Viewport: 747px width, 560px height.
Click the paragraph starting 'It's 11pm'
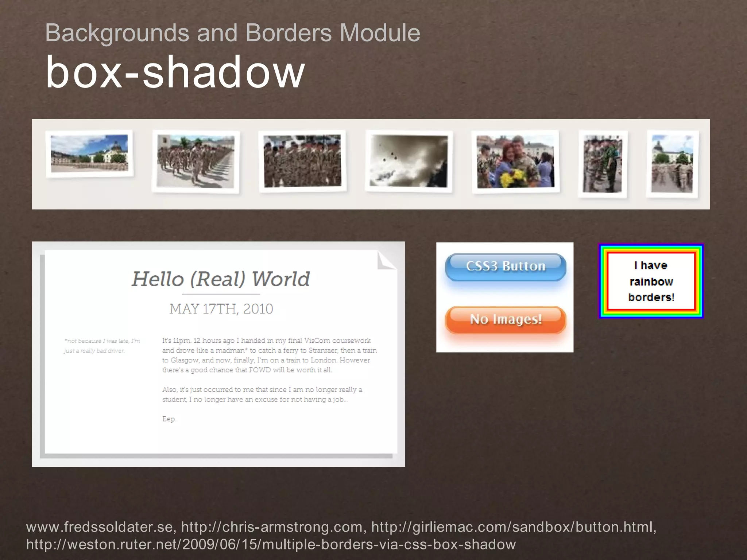pos(270,355)
